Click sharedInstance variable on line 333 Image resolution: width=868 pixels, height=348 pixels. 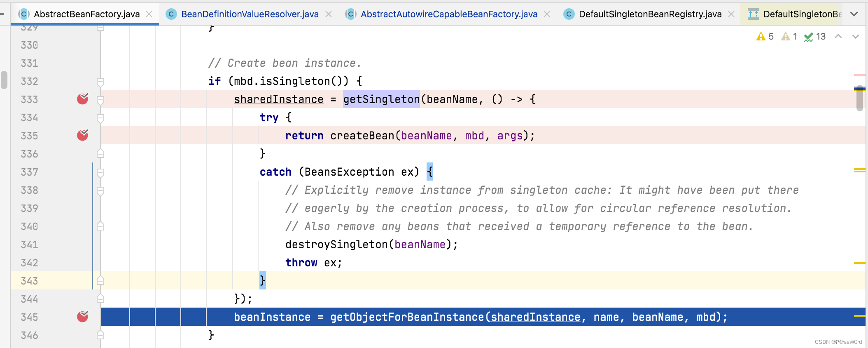[x=279, y=99]
